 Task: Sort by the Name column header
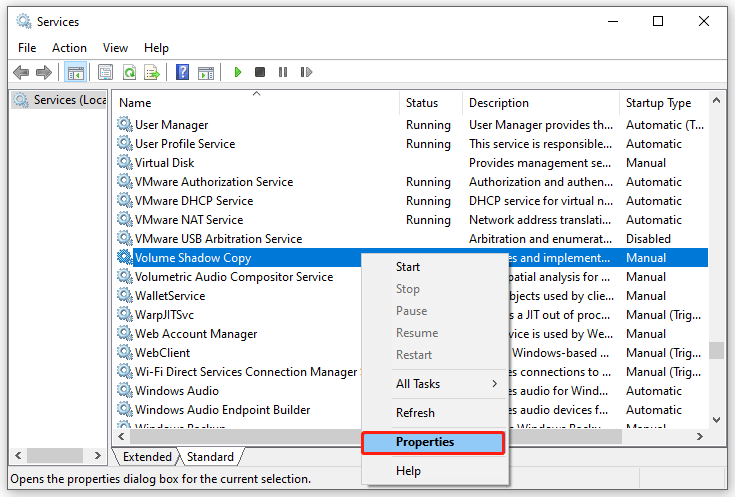(x=136, y=103)
